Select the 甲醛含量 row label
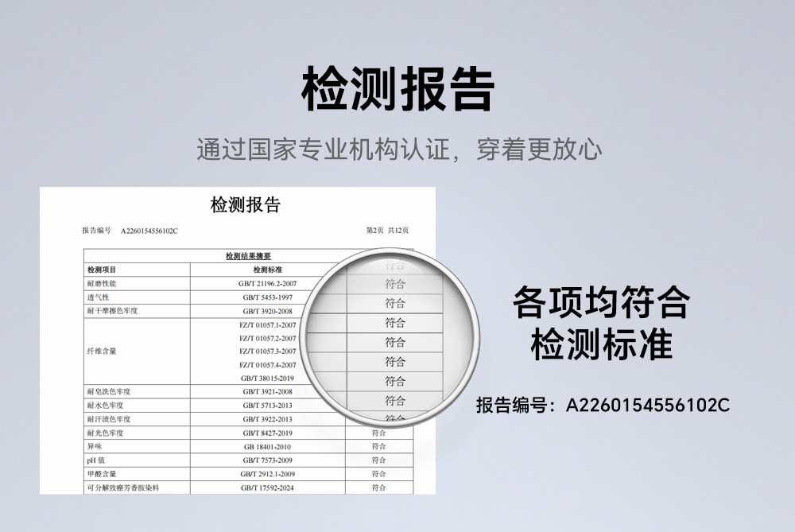795x532 pixels. pos(102,474)
